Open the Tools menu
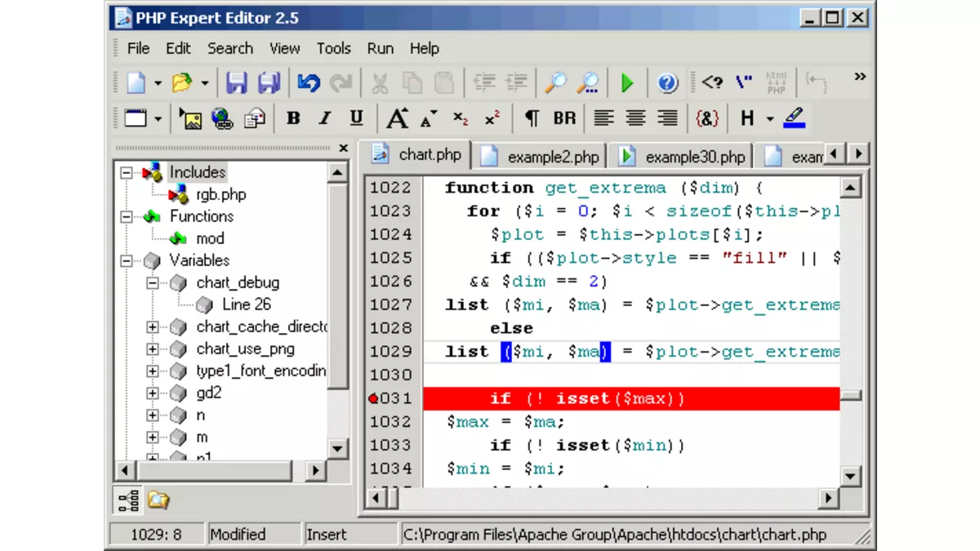The width and height of the screenshot is (980, 551). pos(333,48)
